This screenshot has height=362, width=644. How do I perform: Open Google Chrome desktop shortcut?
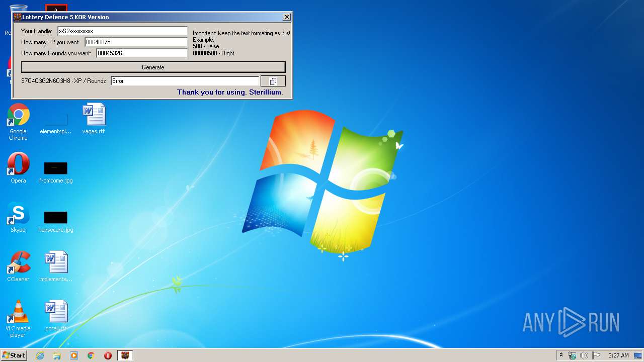click(18, 122)
